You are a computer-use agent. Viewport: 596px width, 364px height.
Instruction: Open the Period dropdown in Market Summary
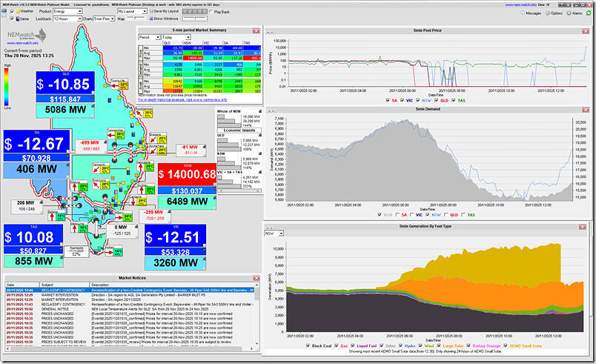pos(150,37)
